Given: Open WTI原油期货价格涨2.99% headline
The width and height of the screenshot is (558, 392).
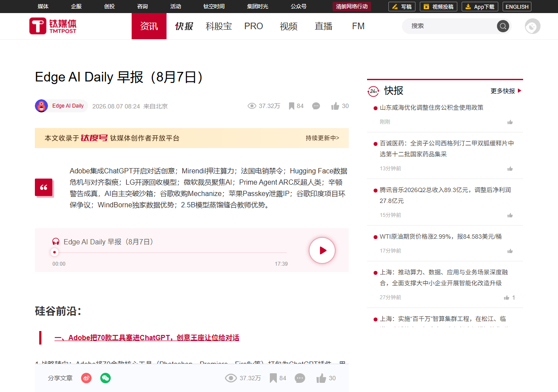Looking at the screenshot, I should (x=441, y=237).
